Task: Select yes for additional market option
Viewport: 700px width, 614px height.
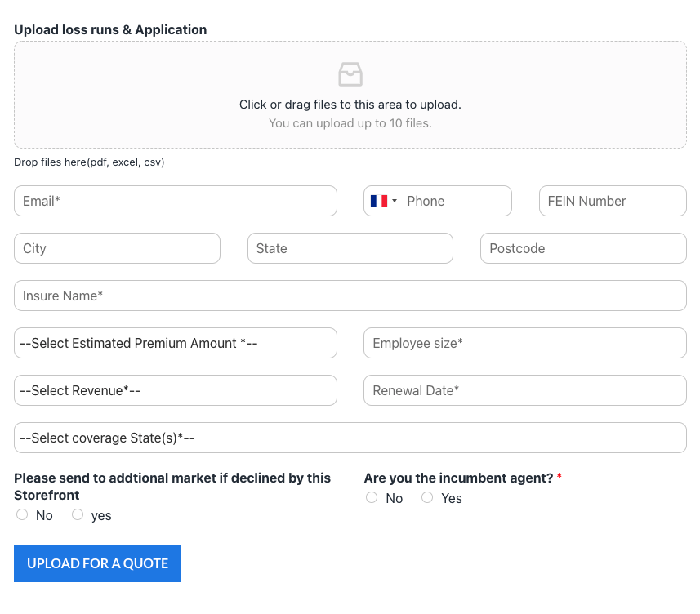Action: 78,514
